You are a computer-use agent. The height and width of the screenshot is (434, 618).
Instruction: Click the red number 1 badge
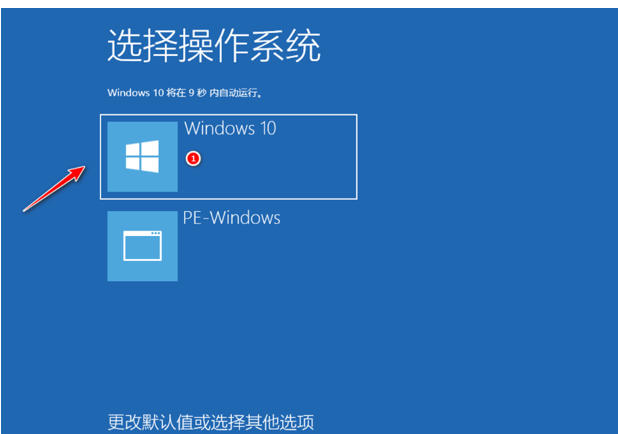point(193,159)
